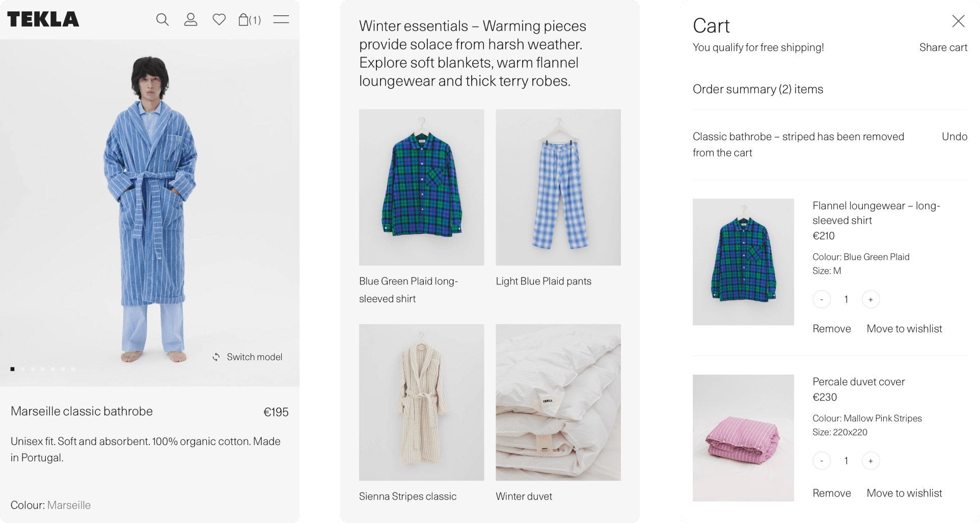The width and height of the screenshot is (980, 523).
Task: Decrease quantity of Flannel loungewear shirt
Action: (x=822, y=299)
